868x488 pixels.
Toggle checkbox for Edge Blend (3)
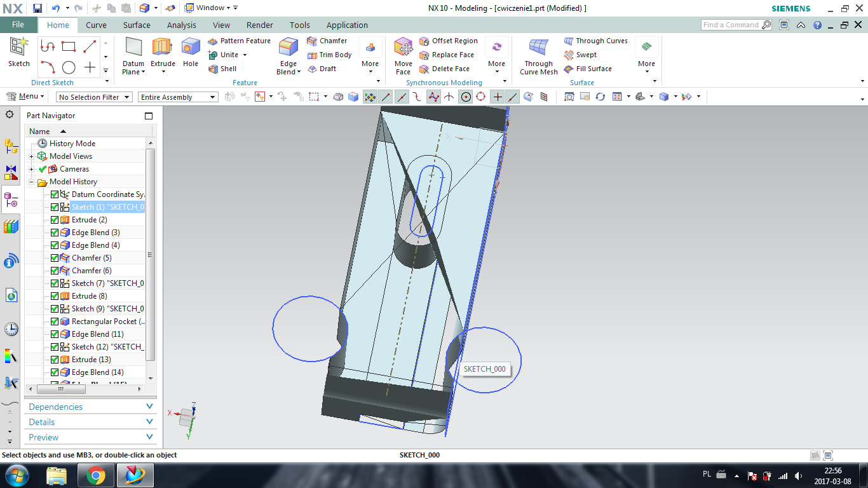pos(55,233)
